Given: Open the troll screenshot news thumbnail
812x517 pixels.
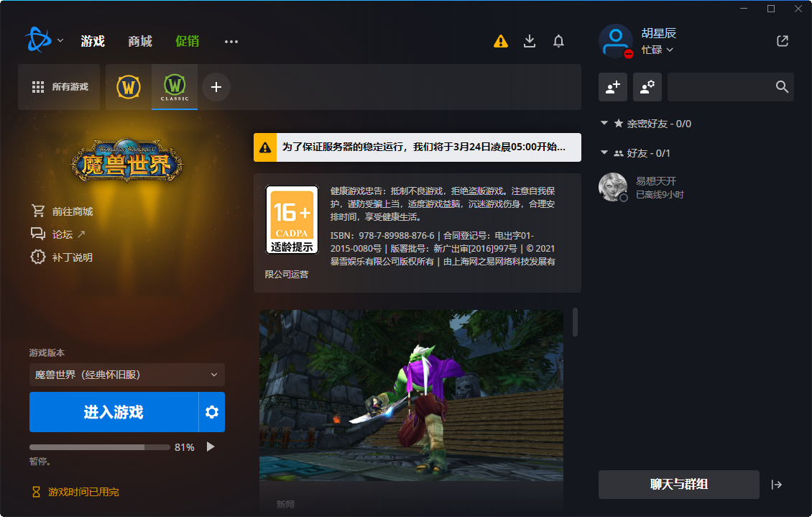Looking at the screenshot, I should pos(411,395).
